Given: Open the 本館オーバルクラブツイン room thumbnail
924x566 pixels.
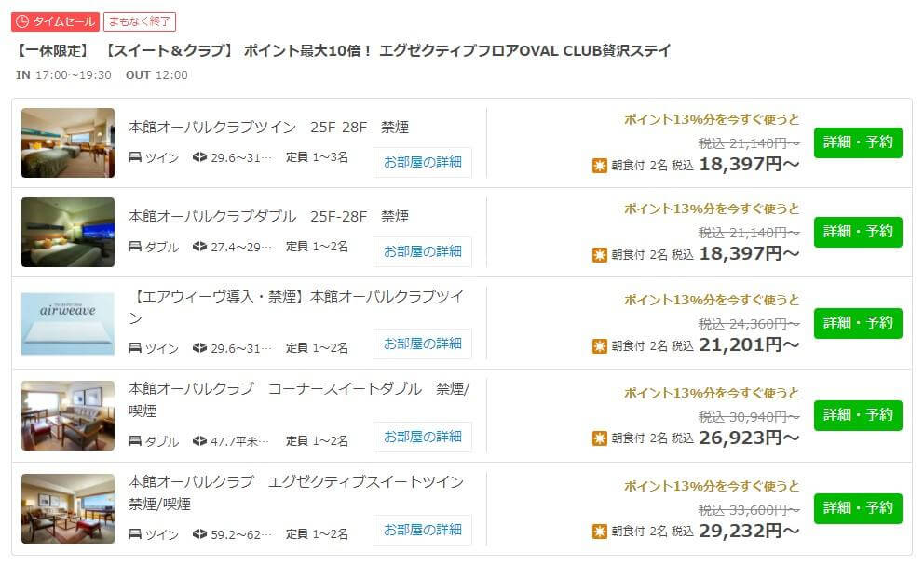Looking at the screenshot, I should pos(68,142).
